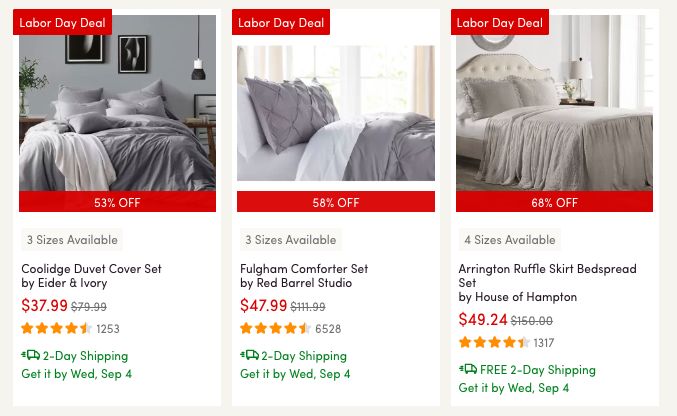Viewport: 677px width, 416px height.
Task: Click the shipping truck icon under Fulgham Comforter
Action: coord(249,355)
